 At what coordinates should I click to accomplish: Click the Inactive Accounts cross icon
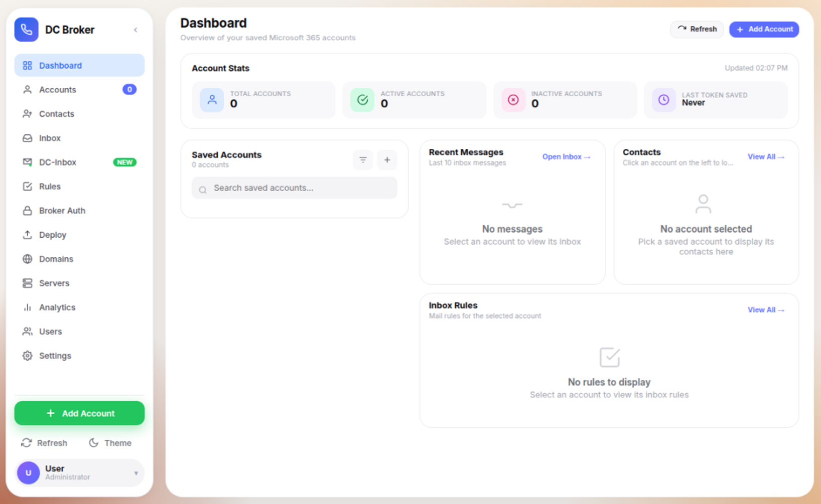coord(513,100)
